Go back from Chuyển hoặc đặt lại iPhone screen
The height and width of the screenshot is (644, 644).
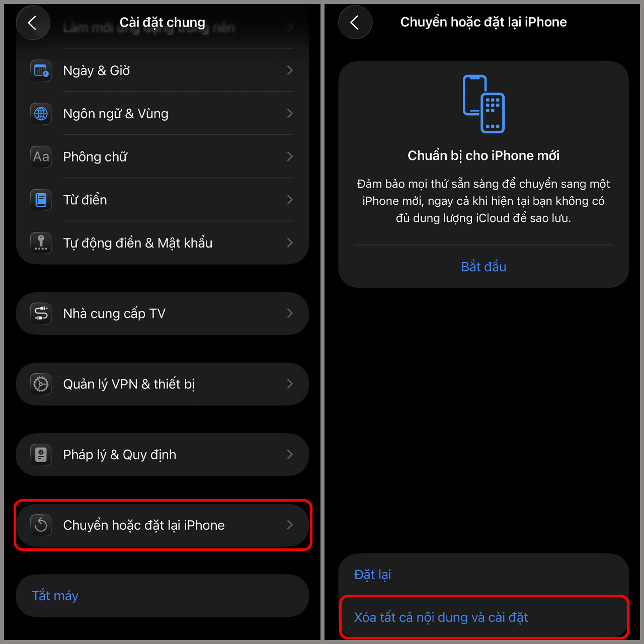(355, 22)
